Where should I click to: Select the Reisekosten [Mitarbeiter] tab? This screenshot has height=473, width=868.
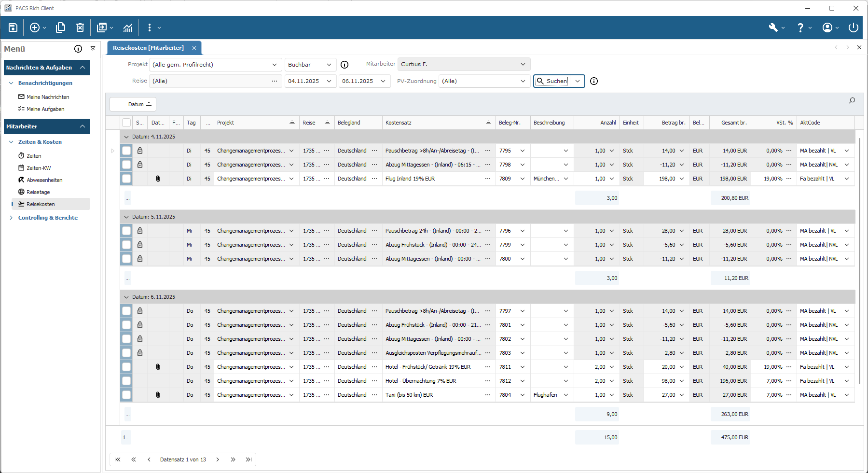click(149, 48)
